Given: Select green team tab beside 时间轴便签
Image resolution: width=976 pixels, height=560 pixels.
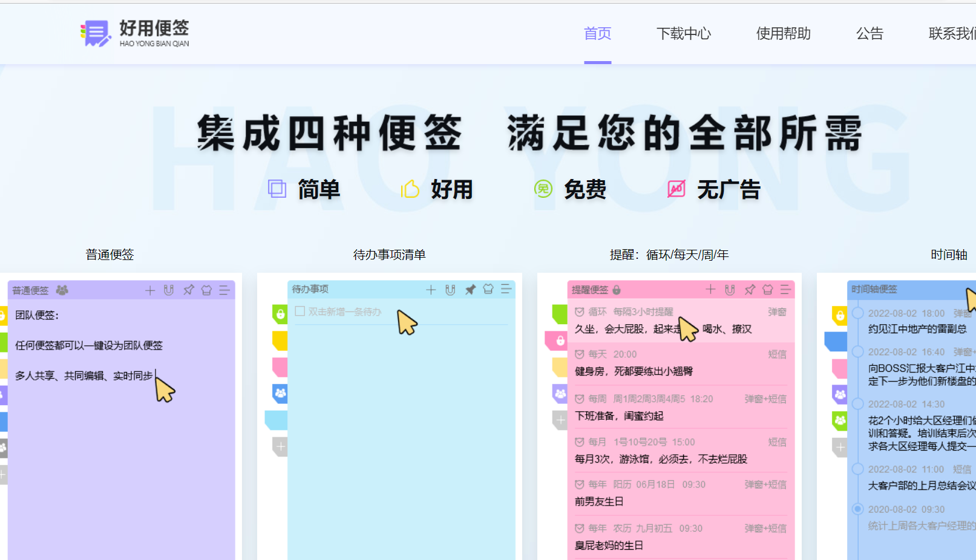Looking at the screenshot, I should tap(840, 420).
